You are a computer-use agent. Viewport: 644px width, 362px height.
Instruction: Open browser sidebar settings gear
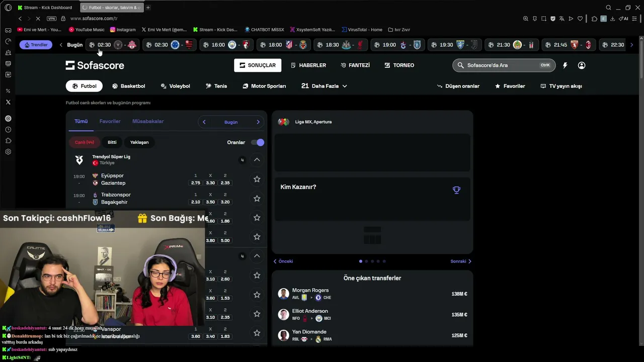click(x=8, y=152)
